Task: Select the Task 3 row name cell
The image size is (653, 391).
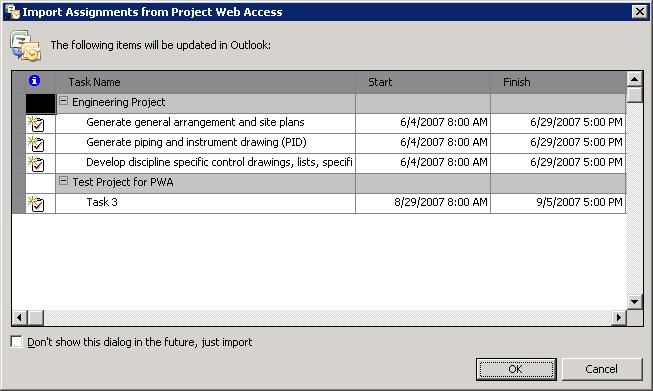Action: (205, 203)
